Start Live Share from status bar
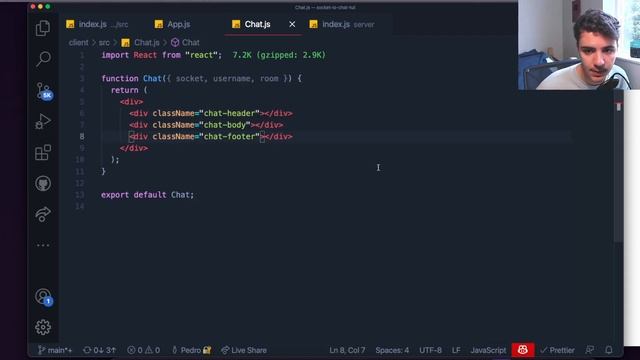 (244, 350)
